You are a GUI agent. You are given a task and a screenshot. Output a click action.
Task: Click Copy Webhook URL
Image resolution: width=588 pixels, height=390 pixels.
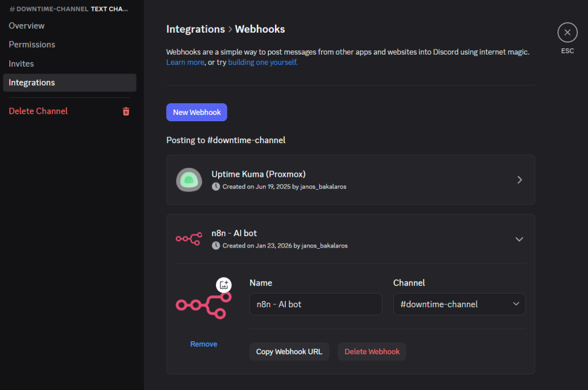(x=289, y=351)
